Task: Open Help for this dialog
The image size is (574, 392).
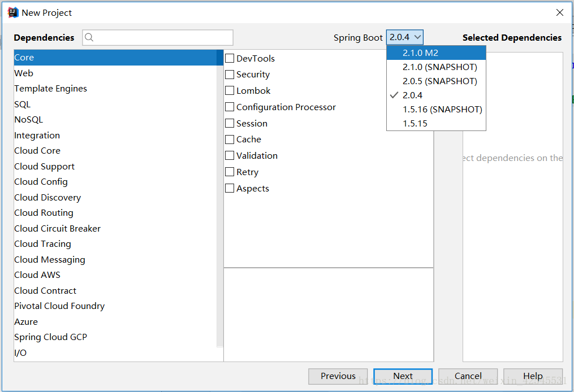Action: (x=533, y=376)
